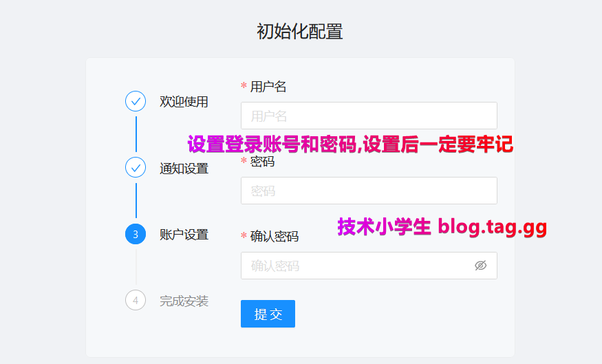The height and width of the screenshot is (364, 602).
Task: Focus the 用户名 input field
Action: tap(368, 116)
